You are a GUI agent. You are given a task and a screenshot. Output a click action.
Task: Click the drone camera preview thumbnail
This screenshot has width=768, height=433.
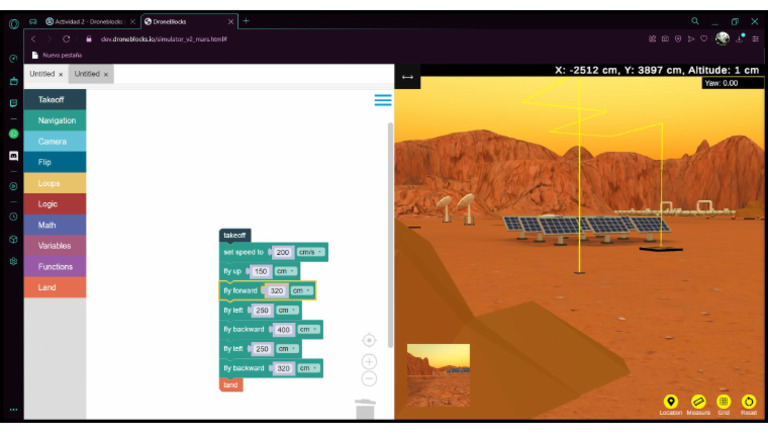click(x=438, y=375)
